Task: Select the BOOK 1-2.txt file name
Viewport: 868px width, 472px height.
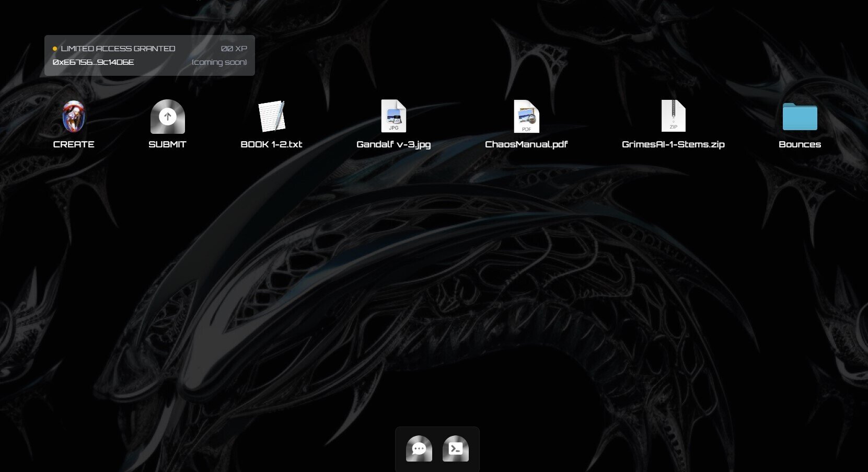Action: pyautogui.click(x=271, y=144)
